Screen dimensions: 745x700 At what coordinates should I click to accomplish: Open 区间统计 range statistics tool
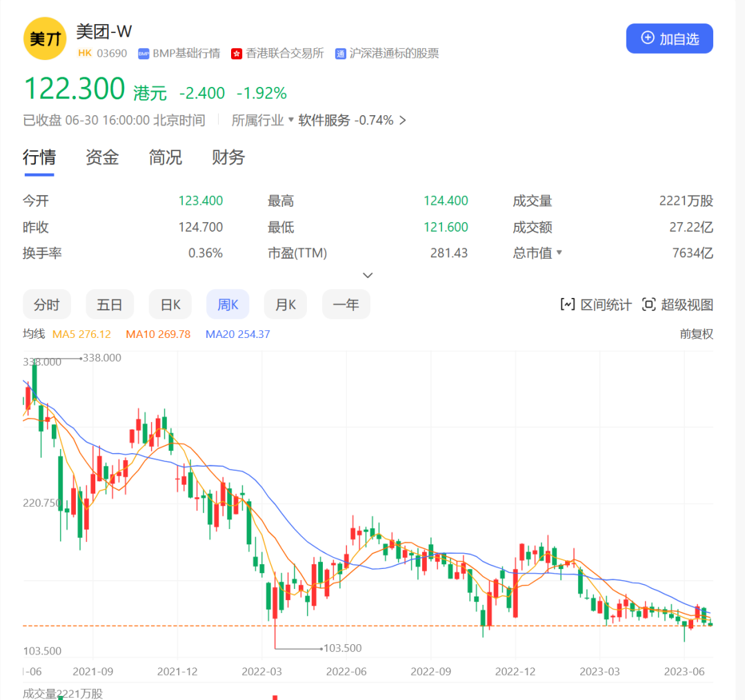point(596,305)
